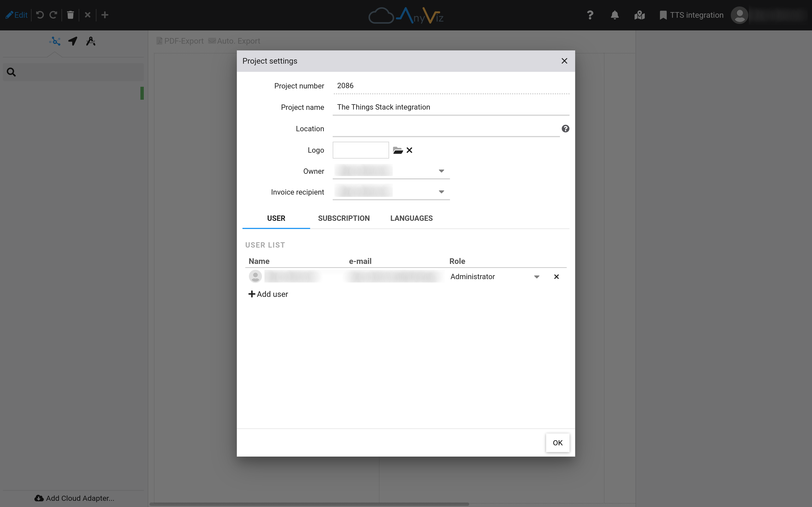The image size is (812, 507).
Task: Open the Owner dropdown
Action: (441, 171)
